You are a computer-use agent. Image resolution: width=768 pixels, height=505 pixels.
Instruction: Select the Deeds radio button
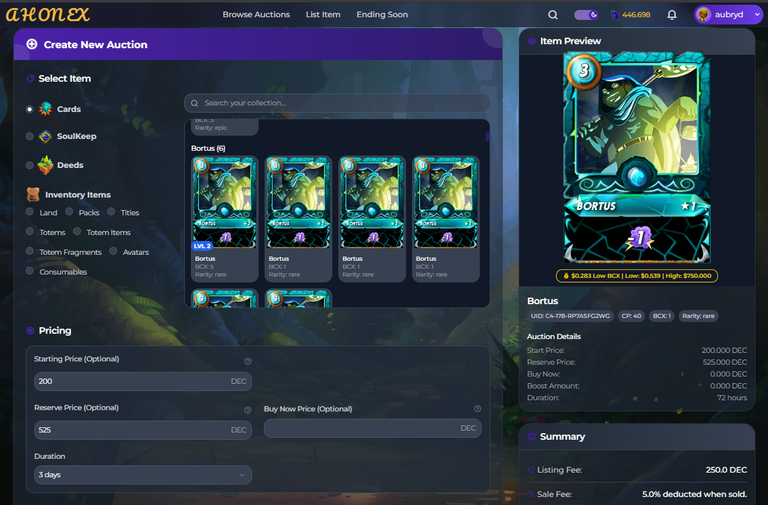(x=29, y=165)
